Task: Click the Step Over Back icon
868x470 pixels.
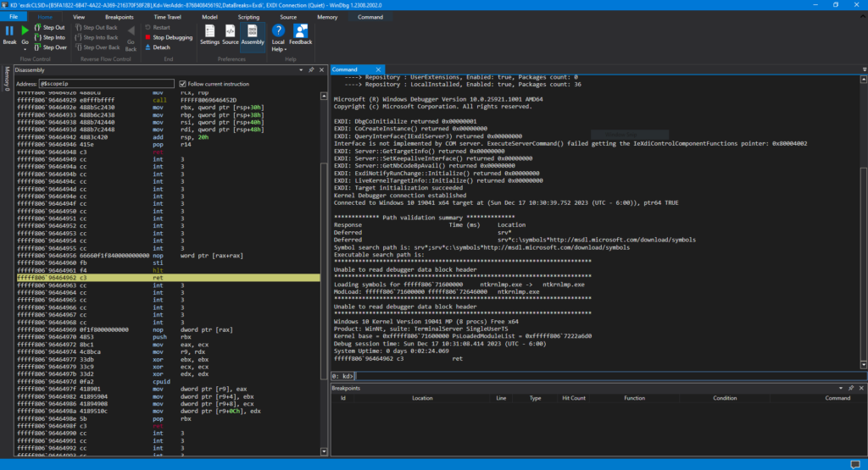Action: (79, 47)
